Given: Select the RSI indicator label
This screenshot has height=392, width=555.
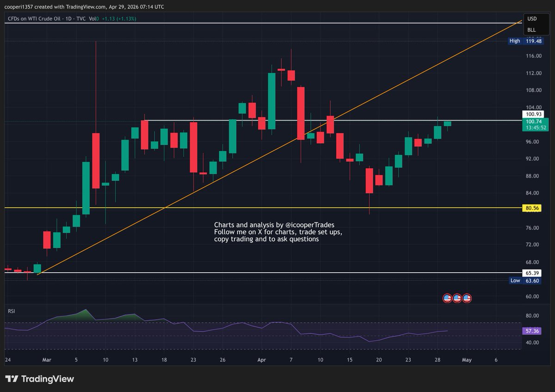Looking at the screenshot, I should tap(11, 311).
